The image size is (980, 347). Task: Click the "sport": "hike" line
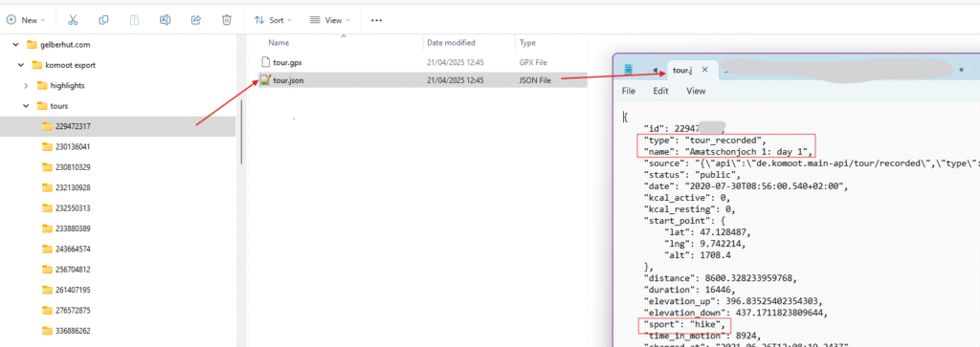685,324
